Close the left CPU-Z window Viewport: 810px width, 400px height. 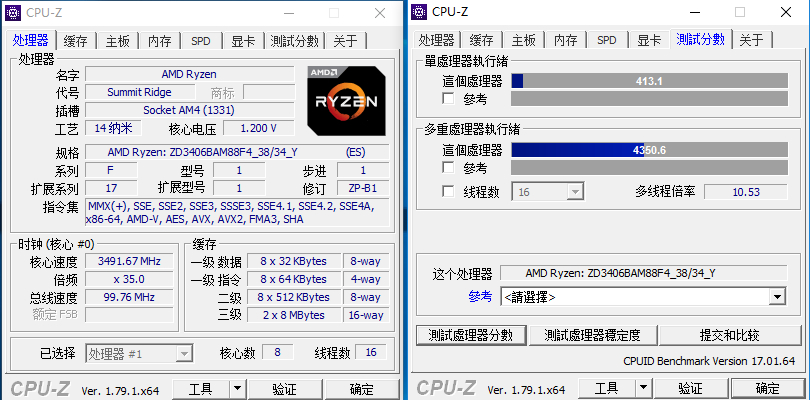click(380, 13)
